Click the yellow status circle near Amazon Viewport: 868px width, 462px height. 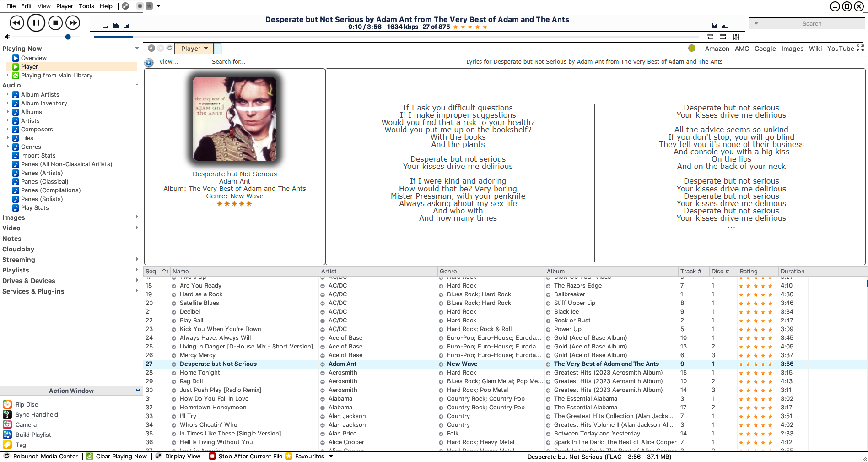pyautogui.click(x=692, y=48)
